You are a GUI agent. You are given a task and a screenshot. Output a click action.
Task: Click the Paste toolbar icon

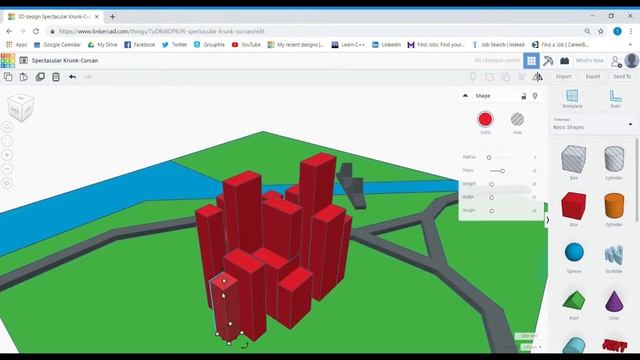click(24, 77)
